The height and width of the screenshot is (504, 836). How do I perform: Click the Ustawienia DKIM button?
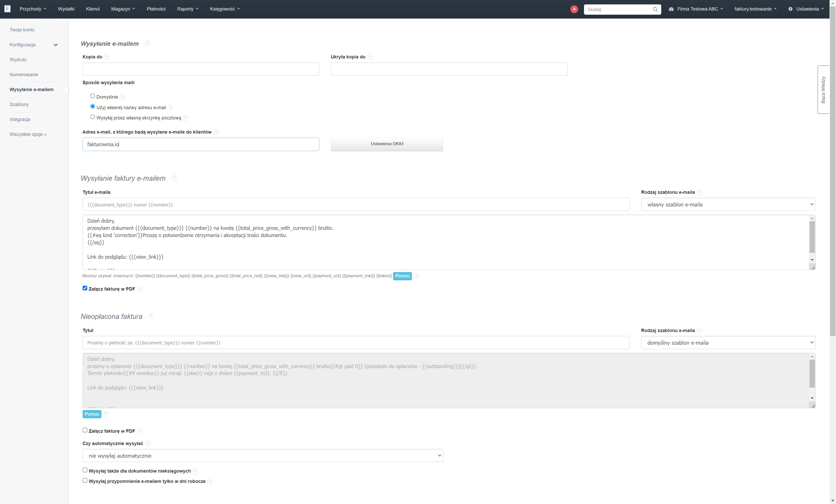click(387, 144)
